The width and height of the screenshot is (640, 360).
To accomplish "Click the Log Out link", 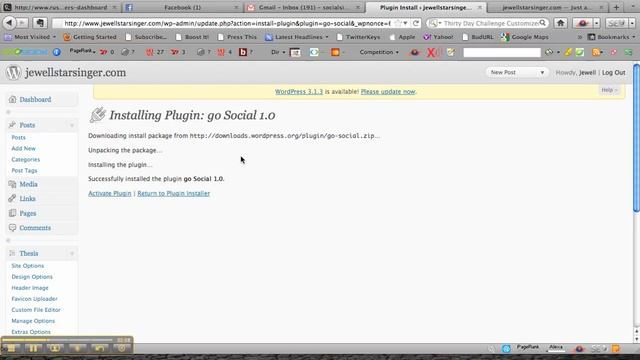I will coord(613,72).
